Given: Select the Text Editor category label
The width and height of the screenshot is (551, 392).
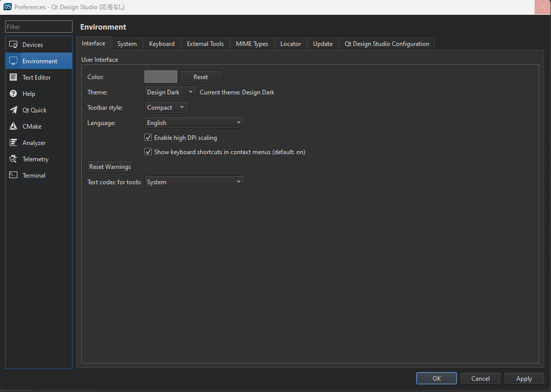Looking at the screenshot, I should coord(37,77).
